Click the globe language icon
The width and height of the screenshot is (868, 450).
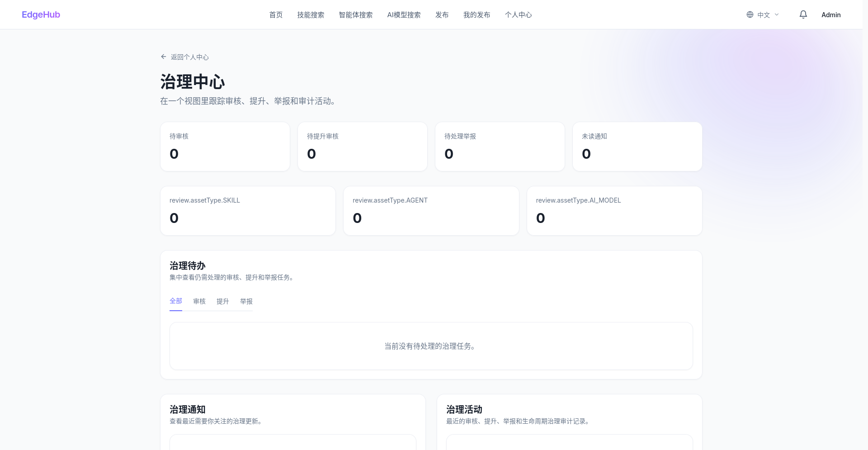pos(750,14)
